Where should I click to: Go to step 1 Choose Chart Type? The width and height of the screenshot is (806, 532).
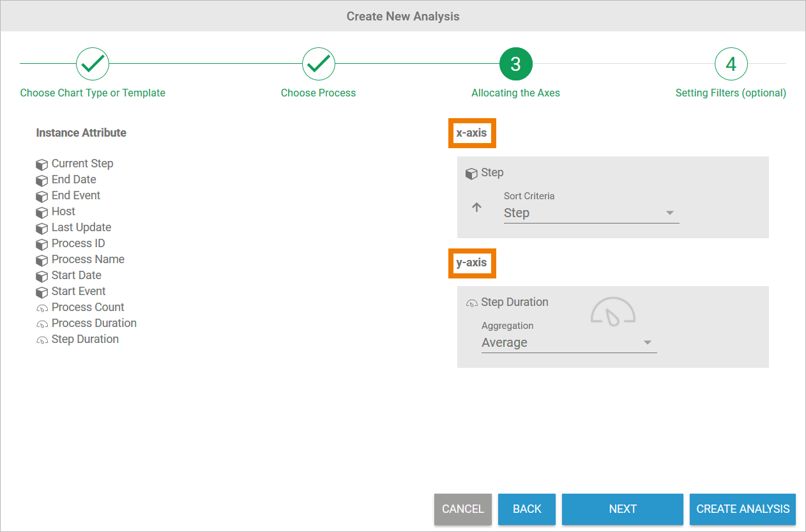(93, 64)
